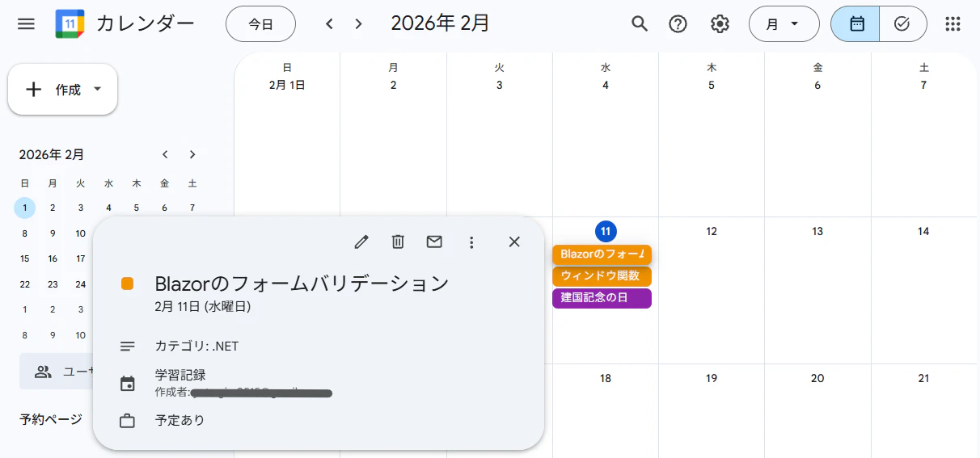The height and width of the screenshot is (458, 980).
Task: Switch to tasks view checkmark icon
Action: (902, 24)
